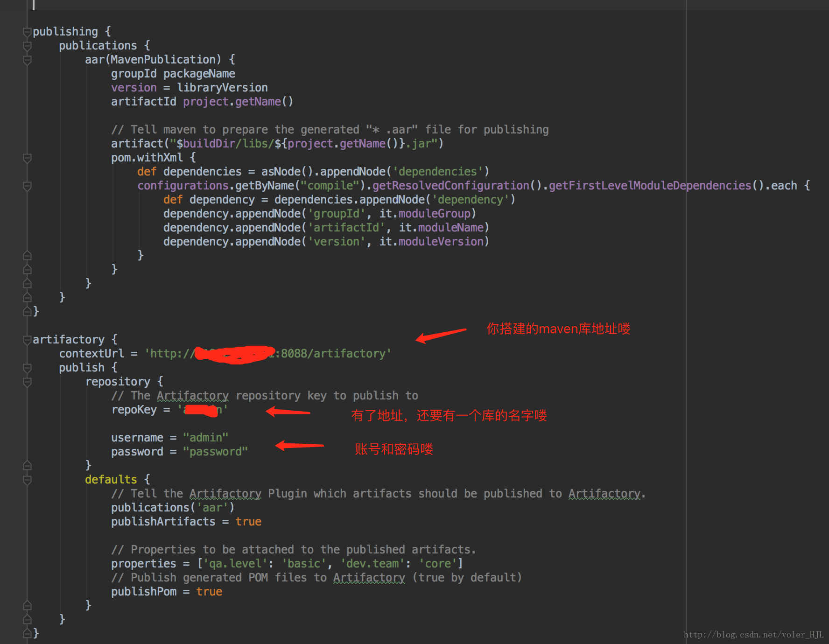
Task: Click 'def dependency = dependencies.appendNode' line
Action: click(339, 200)
